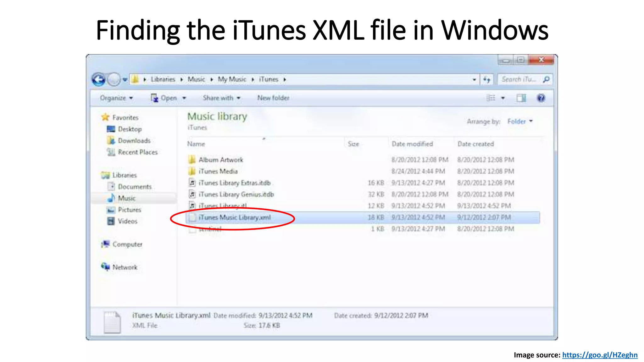Click the Downloads folder icon in sidebar
Screen dimensions: 644x362
(111, 140)
